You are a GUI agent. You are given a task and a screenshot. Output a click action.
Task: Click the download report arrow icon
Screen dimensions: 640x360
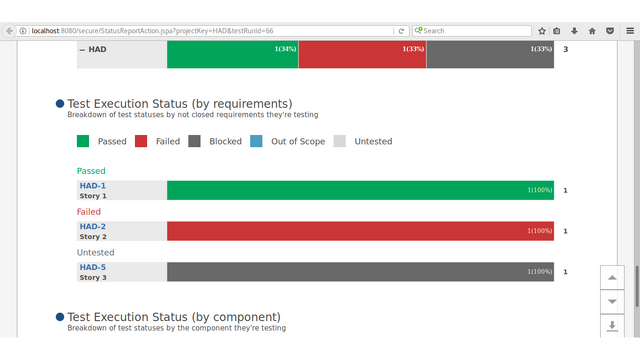[612, 326]
